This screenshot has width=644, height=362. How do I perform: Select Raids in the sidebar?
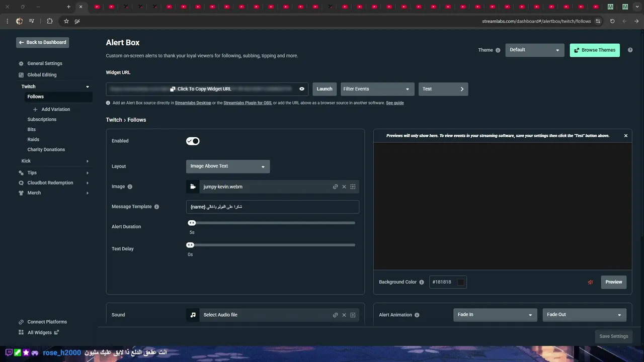coord(33,140)
